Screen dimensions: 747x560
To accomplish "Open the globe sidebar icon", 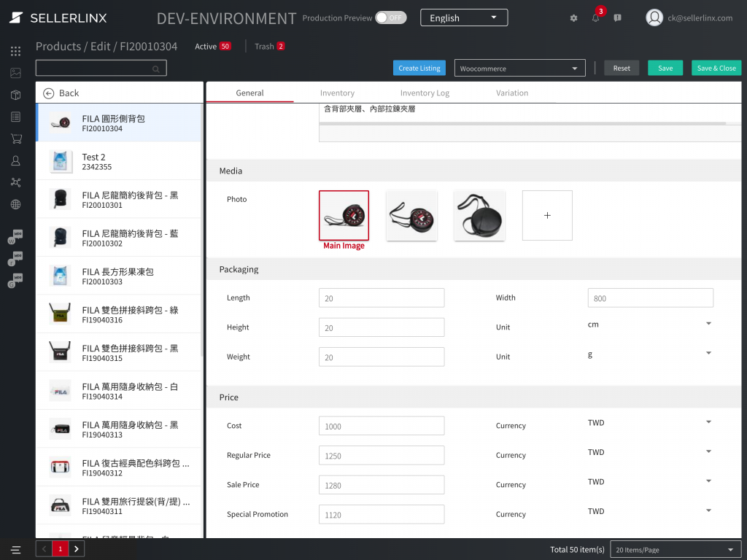I will pyautogui.click(x=16, y=204).
